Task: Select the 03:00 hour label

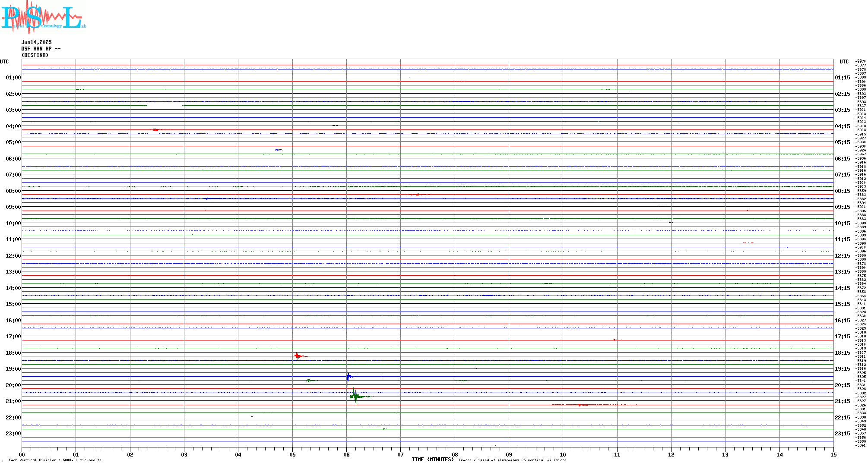Action: click(13, 110)
